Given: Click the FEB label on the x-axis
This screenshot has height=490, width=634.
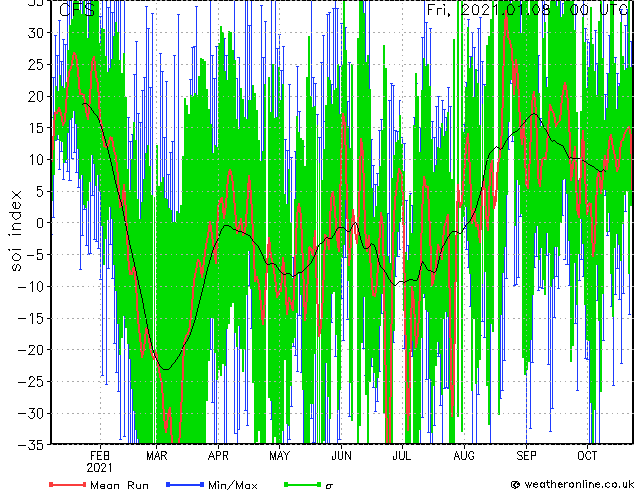Looking at the screenshot, I should click(100, 456).
